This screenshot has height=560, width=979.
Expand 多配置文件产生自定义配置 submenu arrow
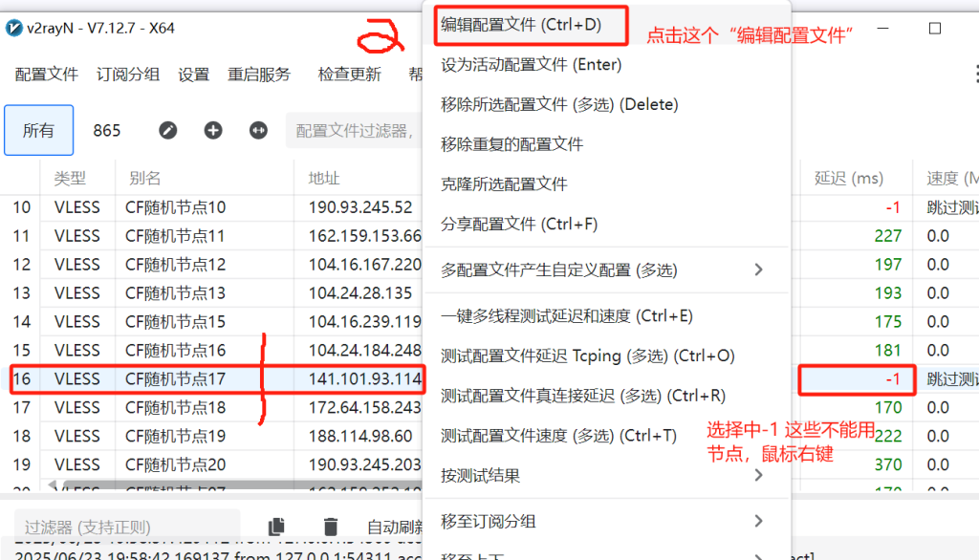point(758,269)
